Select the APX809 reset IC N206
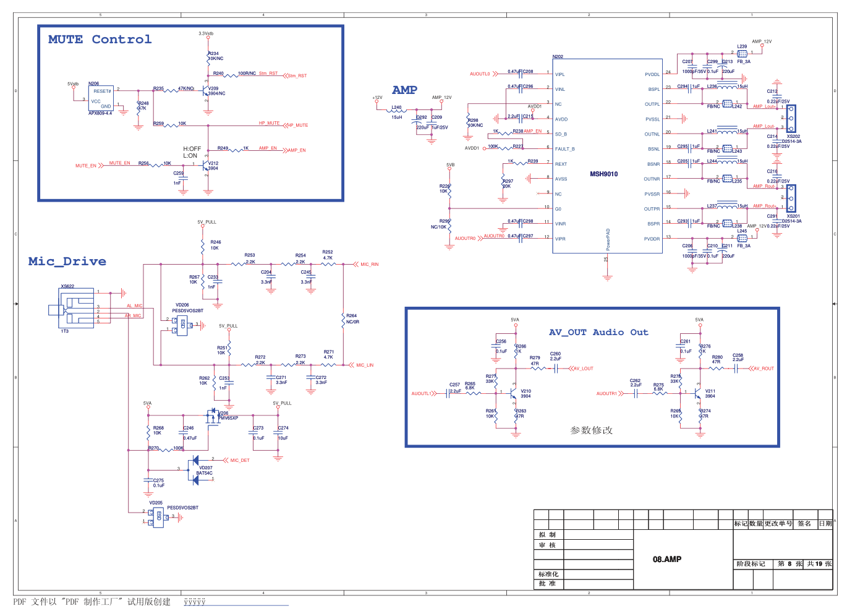868x614 pixels. click(x=101, y=98)
